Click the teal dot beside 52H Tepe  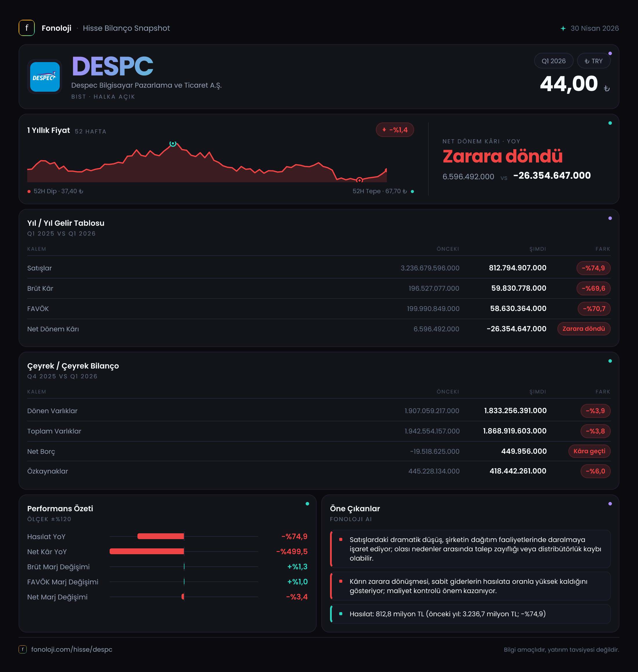(x=412, y=192)
